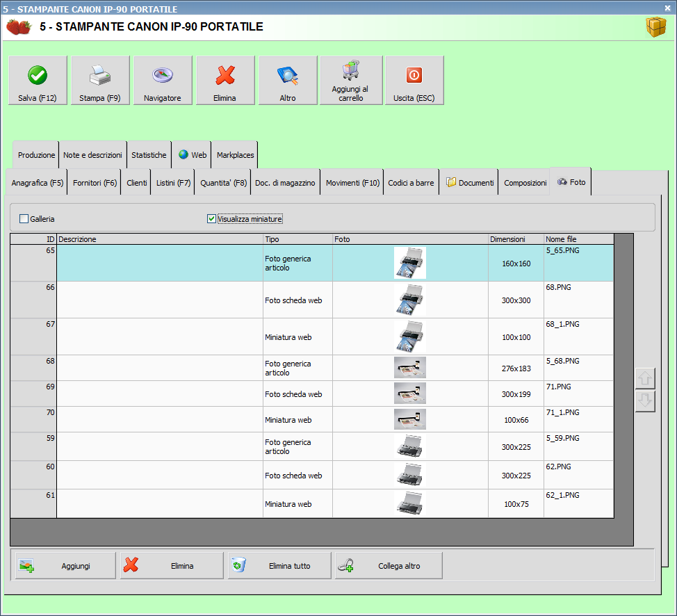Screen dimensions: 677x616
Task: Click the green checkmark Salva (F12) icon
Action: [x=38, y=76]
